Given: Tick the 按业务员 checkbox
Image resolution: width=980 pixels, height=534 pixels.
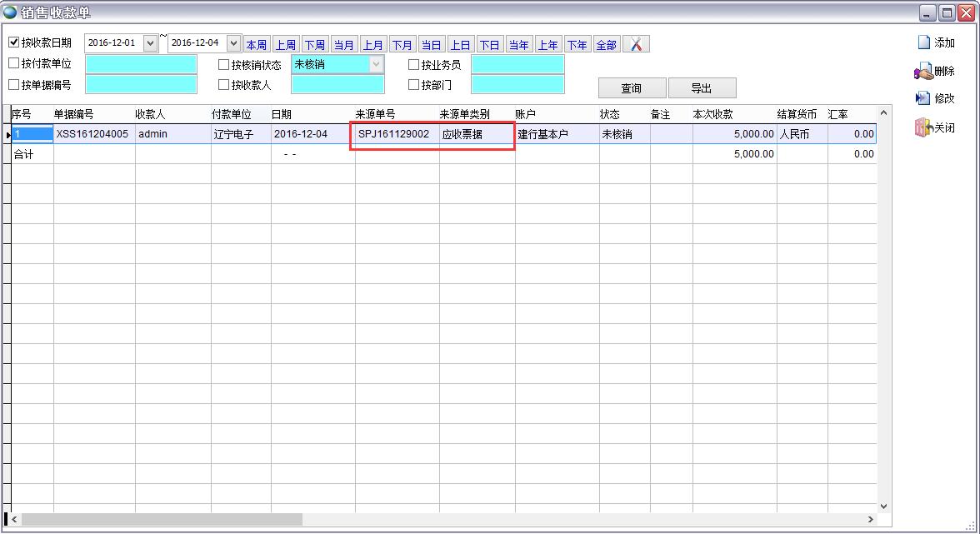Looking at the screenshot, I should tap(413, 64).
